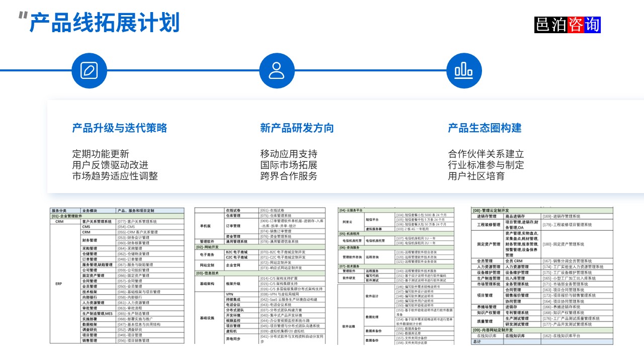Select the CRM row under 服务分类
Image resolution: width=644 pixels, height=362 pixels.
click(59, 223)
